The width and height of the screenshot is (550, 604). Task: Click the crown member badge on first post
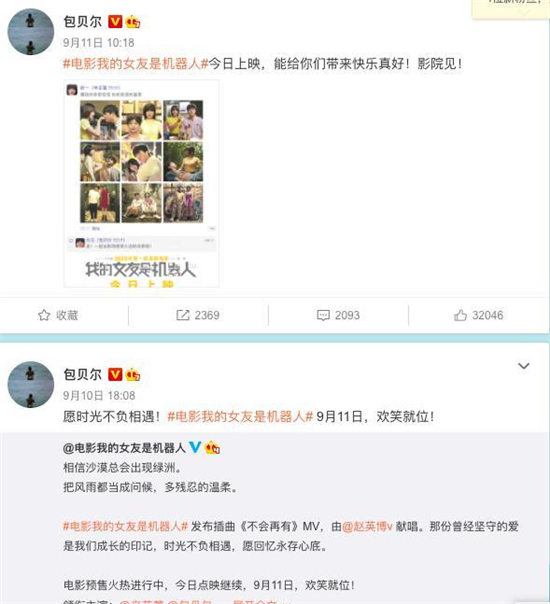coord(133,22)
